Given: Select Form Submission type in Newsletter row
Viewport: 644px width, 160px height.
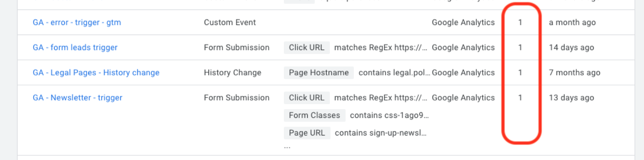Looking at the screenshot, I should (236, 98).
